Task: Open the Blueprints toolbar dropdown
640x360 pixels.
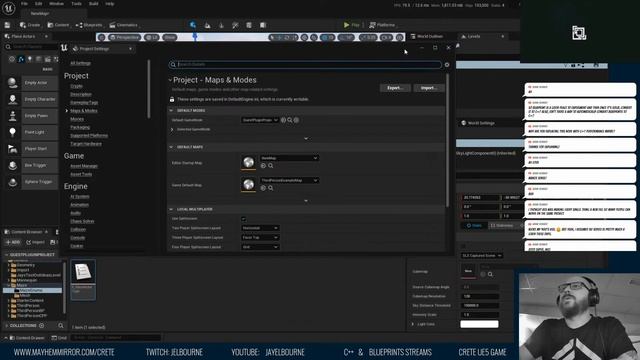Action: coord(89,25)
